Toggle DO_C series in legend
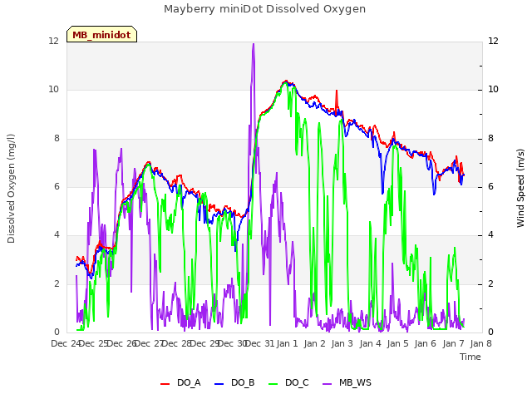The width and height of the screenshot is (532, 399). pyautogui.click(x=288, y=382)
